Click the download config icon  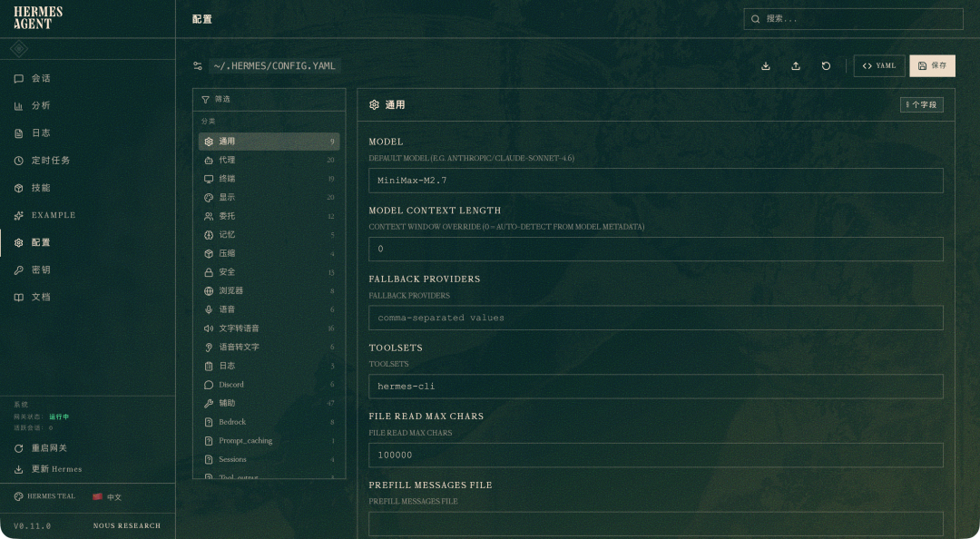[766, 66]
